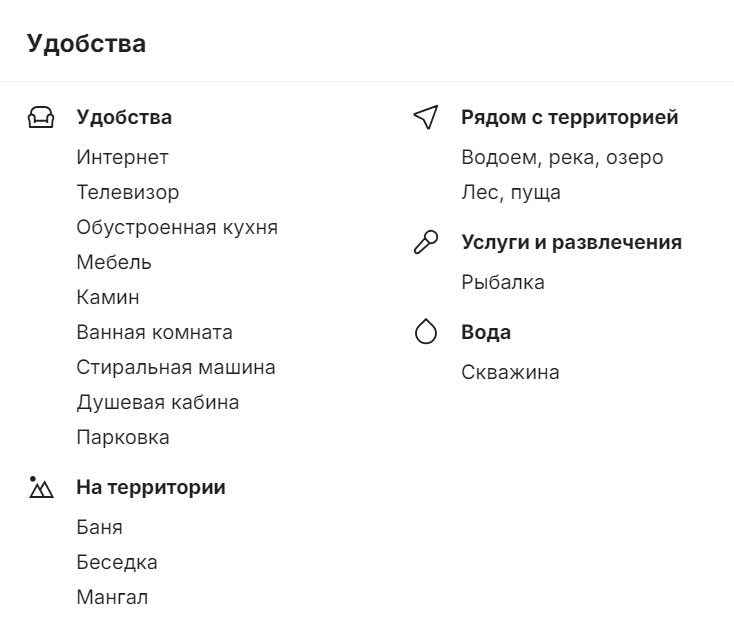Select the Мангал entry
Image resolution: width=734 pixels, height=641 pixels.
pos(112,597)
